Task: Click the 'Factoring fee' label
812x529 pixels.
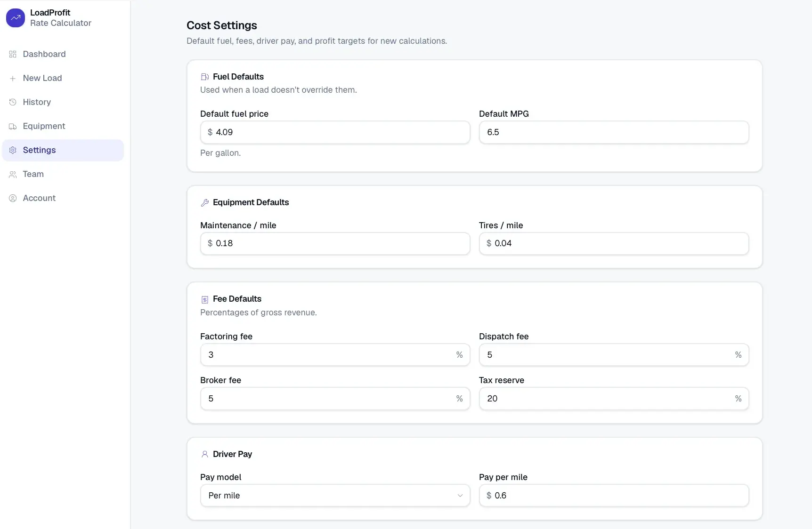Action: (226, 337)
